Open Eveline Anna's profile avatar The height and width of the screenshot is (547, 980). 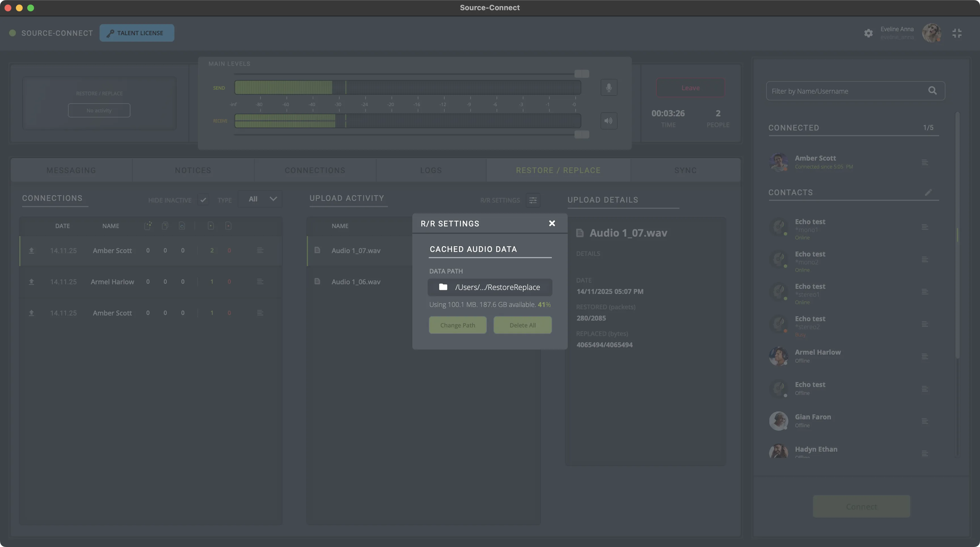click(931, 33)
